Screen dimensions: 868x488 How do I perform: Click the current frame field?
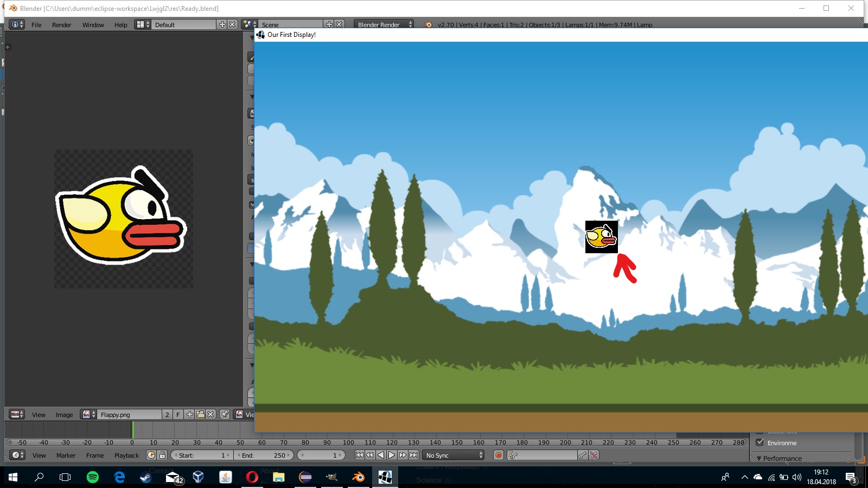coord(321,455)
